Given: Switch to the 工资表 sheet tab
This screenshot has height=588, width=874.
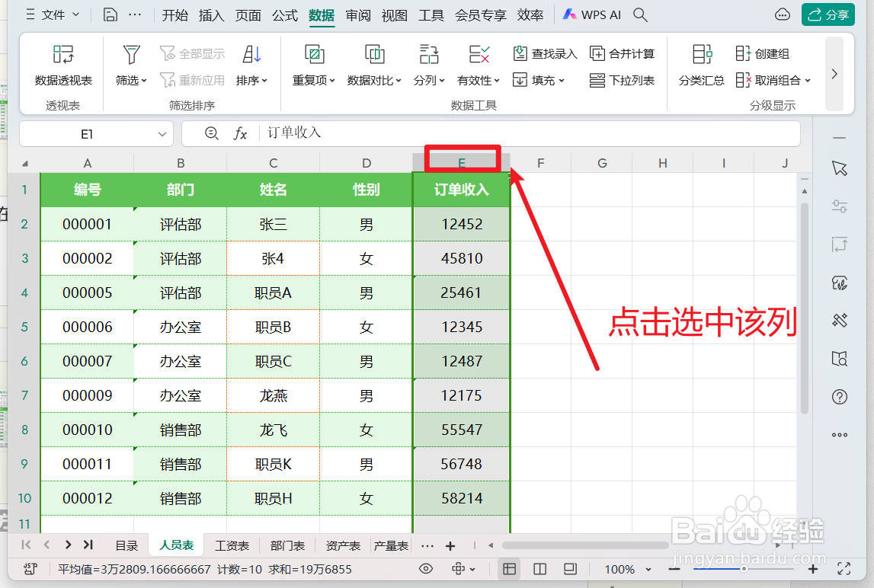Looking at the screenshot, I should click(x=232, y=545).
